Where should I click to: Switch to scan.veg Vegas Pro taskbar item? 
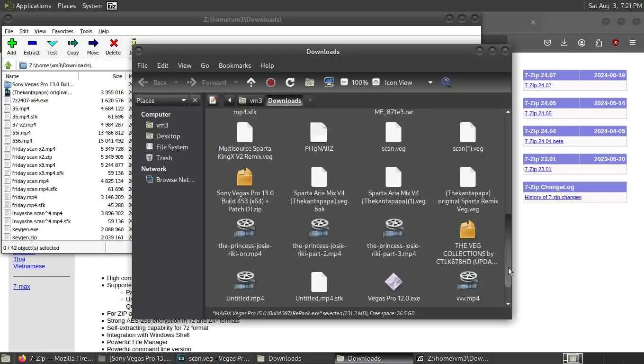[214, 358]
